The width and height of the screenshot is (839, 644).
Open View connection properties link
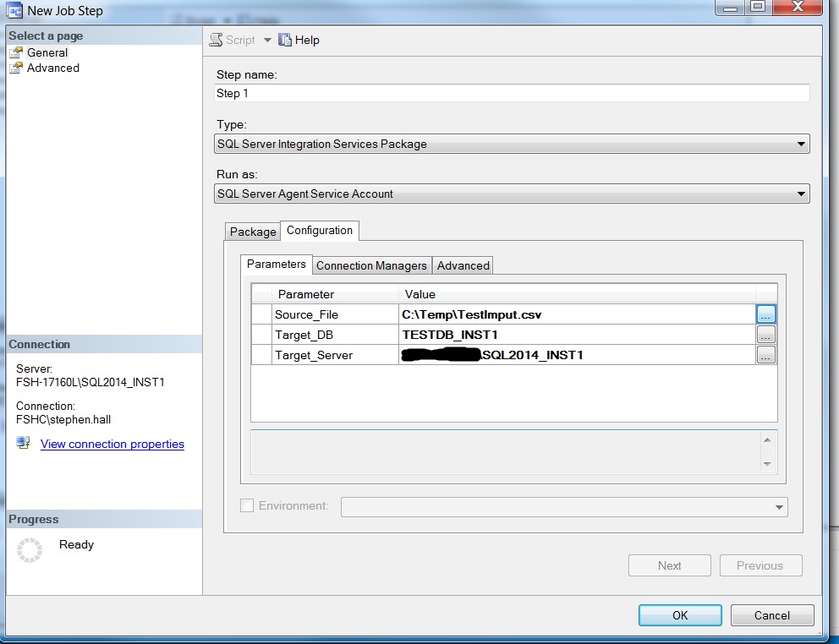pos(112,444)
